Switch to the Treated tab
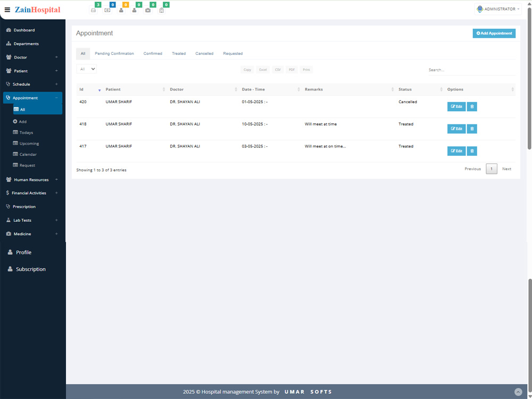 click(x=179, y=54)
